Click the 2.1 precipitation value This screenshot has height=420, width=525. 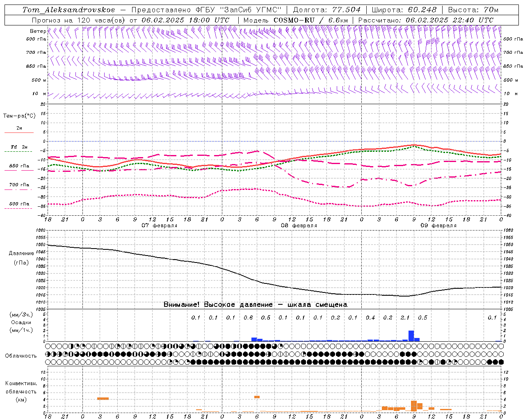click(405, 318)
